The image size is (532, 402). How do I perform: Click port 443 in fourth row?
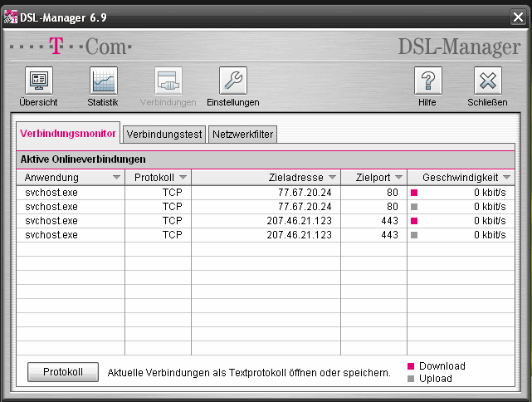389,234
